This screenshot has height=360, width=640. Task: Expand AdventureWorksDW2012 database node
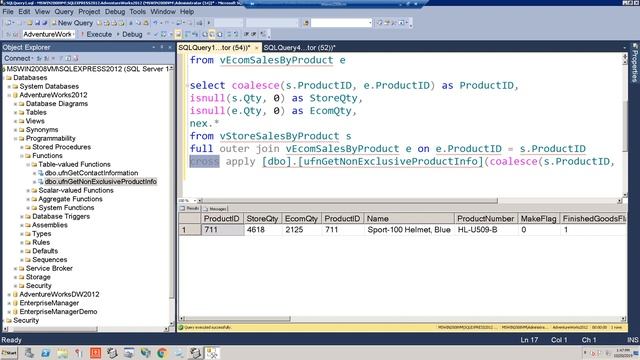coord(9,295)
